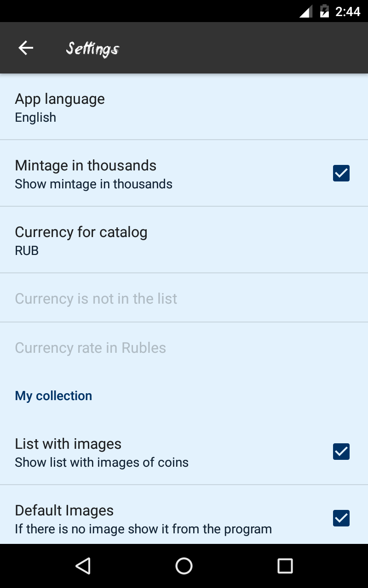Tap the My collection section header
This screenshot has height=588, width=368.
(x=53, y=396)
